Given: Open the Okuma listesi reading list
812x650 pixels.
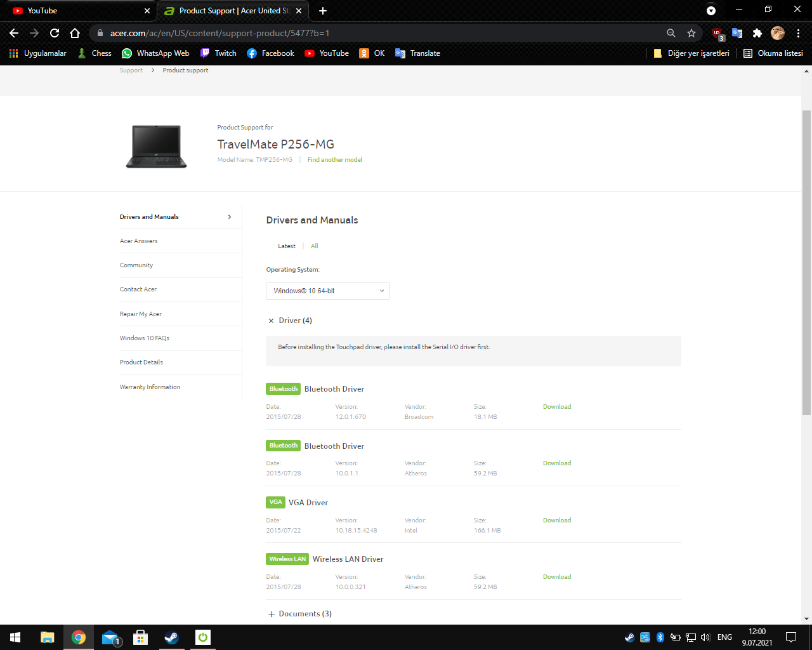Looking at the screenshot, I should pyautogui.click(x=773, y=53).
